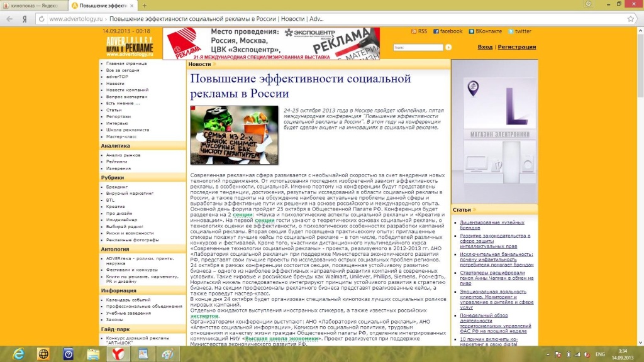Click 'Высшая школа экономики' link
This screenshot has height=362, width=644.
[x=282, y=339]
